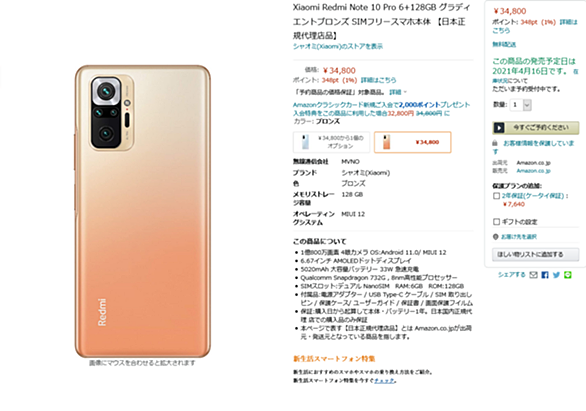Open the wish list add button

(x=536, y=254)
